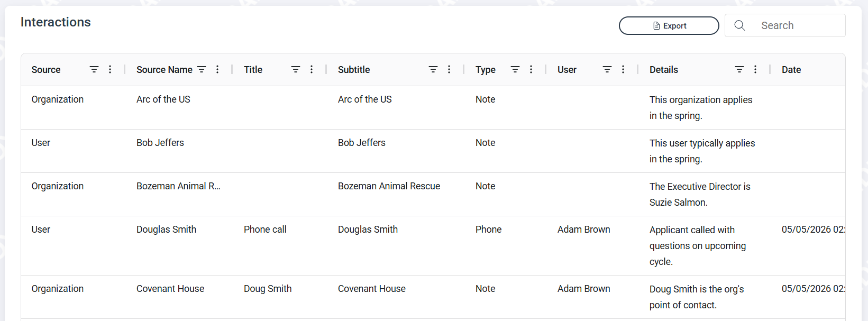Screen dimensions: 868x321
Task: Select 'Douglas Smith' in Source Name column
Action: [166, 230]
